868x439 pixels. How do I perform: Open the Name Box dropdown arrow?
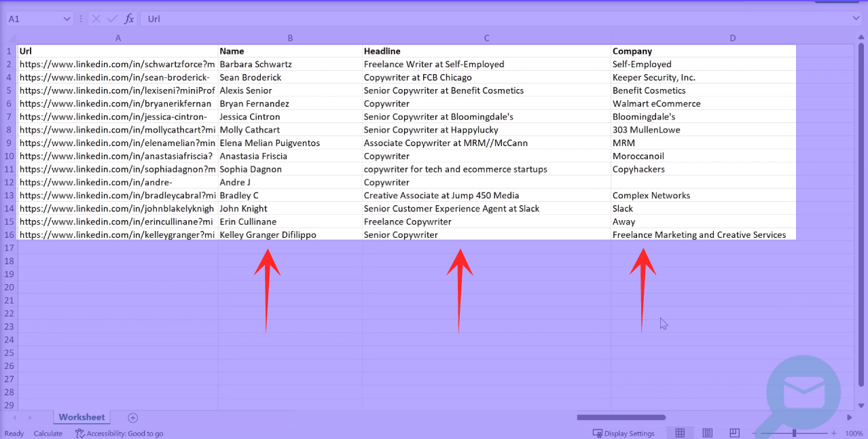[x=67, y=19]
